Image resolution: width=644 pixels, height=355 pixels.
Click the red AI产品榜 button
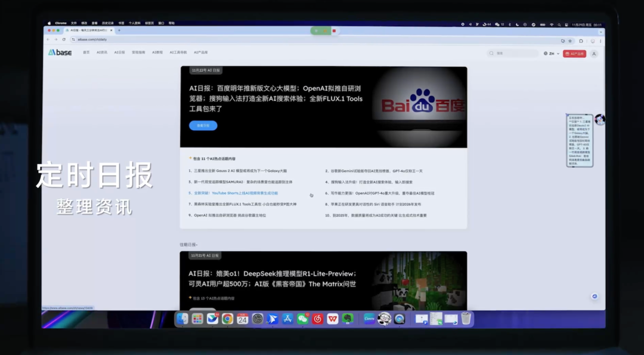point(574,54)
